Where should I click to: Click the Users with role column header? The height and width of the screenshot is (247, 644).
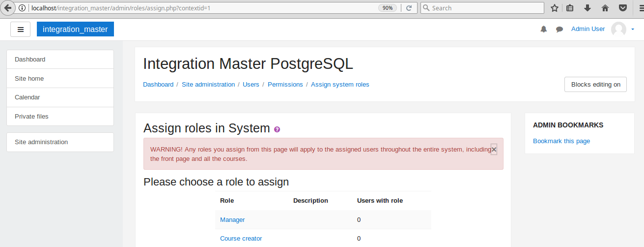(380, 201)
